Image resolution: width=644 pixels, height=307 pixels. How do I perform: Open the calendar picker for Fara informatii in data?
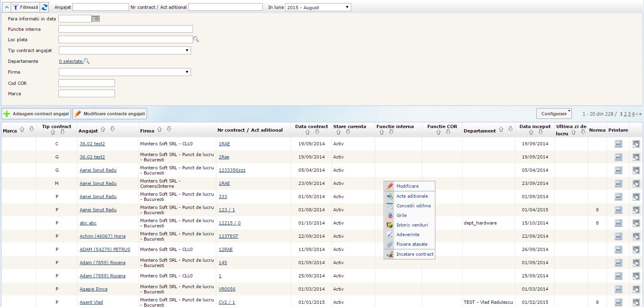pyautogui.click(x=95, y=19)
